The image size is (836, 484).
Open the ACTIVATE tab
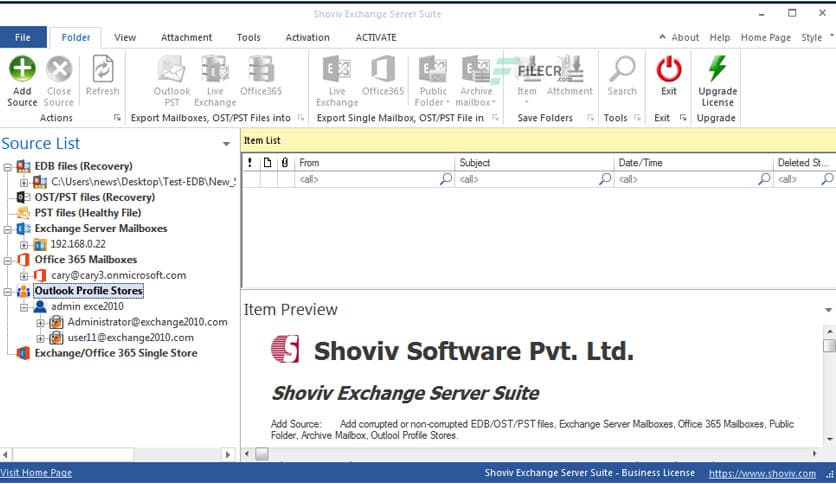click(x=376, y=37)
